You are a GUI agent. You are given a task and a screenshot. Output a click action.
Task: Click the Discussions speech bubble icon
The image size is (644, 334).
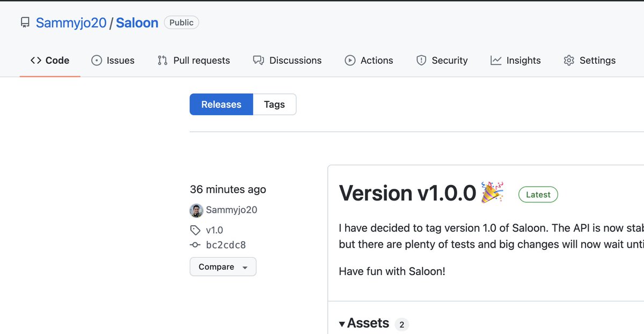click(x=258, y=61)
